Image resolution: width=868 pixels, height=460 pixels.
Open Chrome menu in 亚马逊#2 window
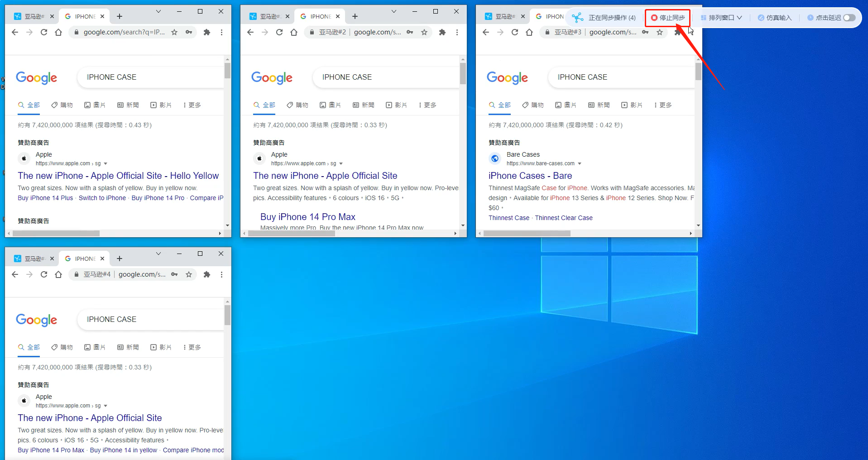pos(457,32)
